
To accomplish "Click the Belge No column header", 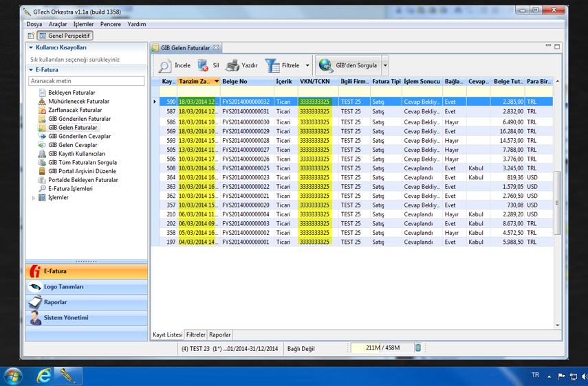I will pyautogui.click(x=247, y=81).
